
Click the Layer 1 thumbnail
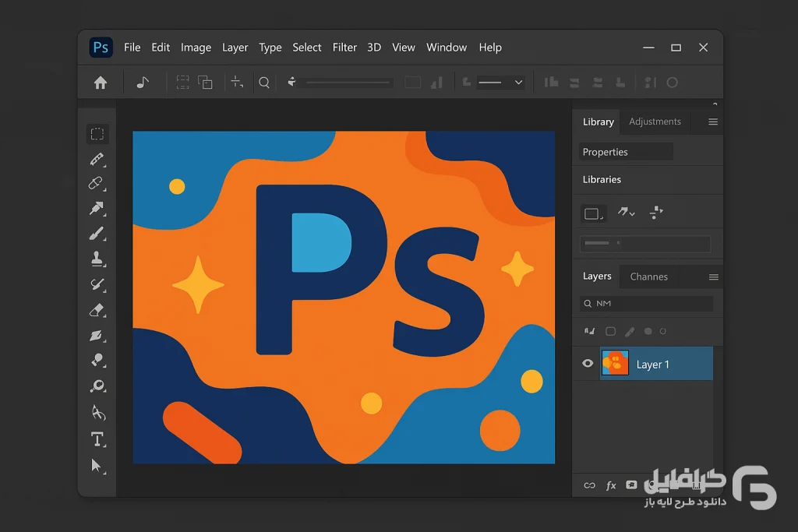pos(615,363)
